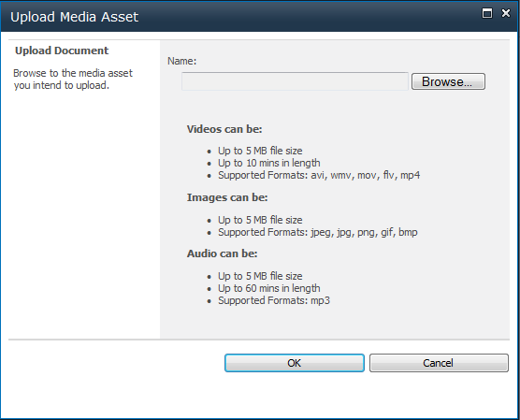
Task: Select the Upload Document heading
Action: point(62,51)
